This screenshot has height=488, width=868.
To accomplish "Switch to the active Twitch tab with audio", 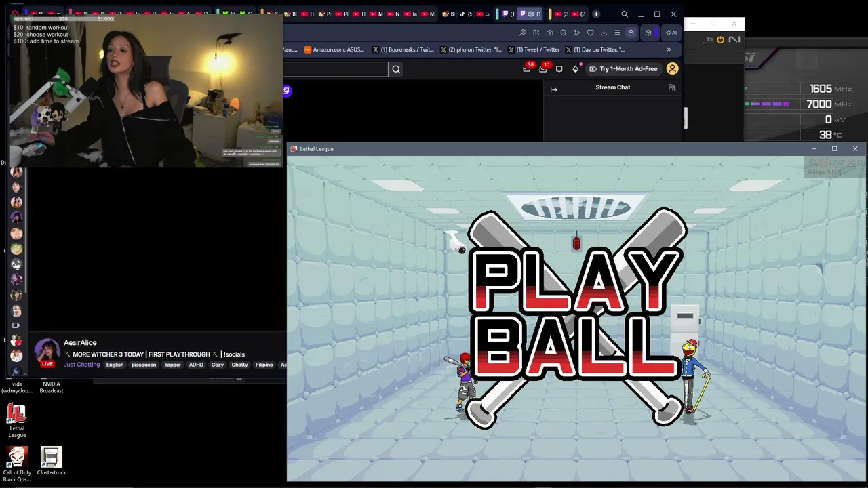I will point(531,14).
